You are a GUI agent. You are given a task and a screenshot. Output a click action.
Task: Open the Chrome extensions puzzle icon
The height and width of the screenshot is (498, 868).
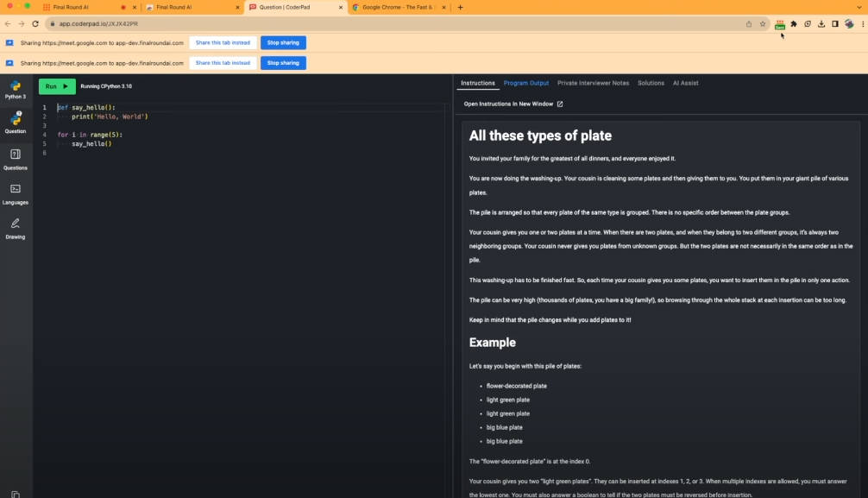794,24
